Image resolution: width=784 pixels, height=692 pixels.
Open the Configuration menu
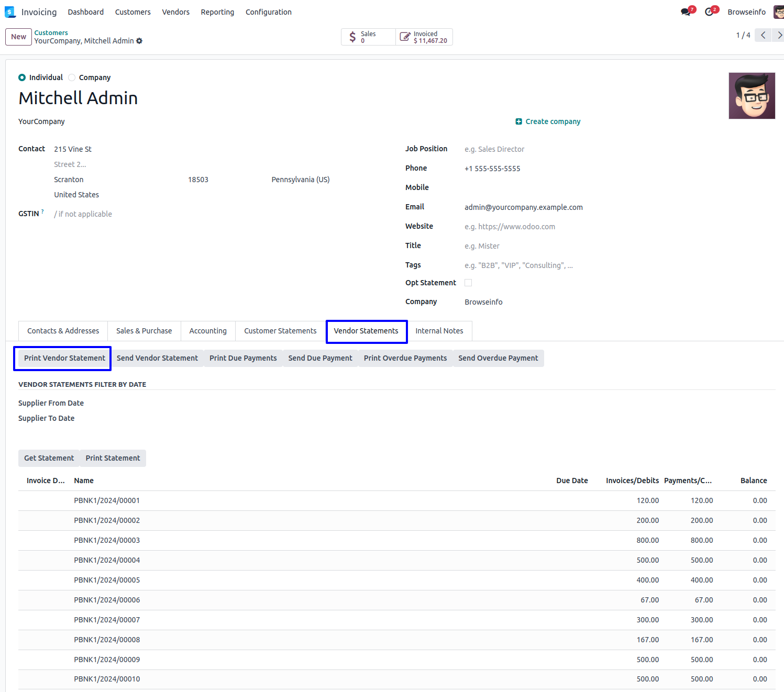point(268,12)
